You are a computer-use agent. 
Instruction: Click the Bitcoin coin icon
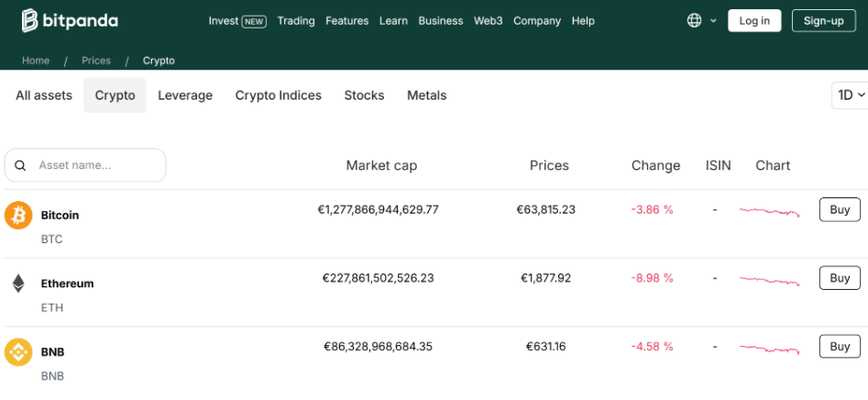18,215
